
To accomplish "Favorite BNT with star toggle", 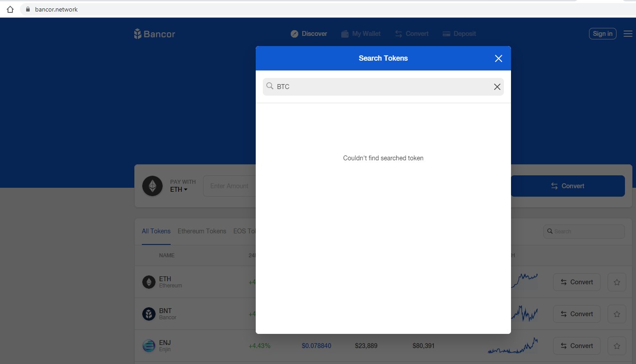I will [x=616, y=314].
